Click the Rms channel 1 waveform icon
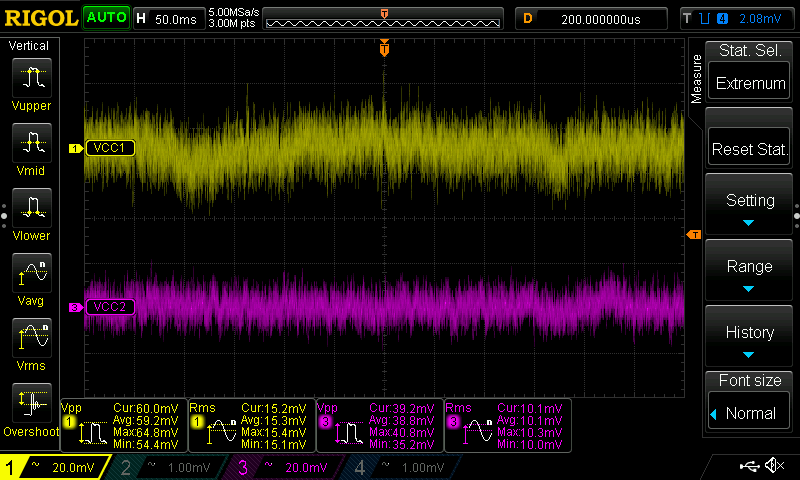 pos(220,433)
